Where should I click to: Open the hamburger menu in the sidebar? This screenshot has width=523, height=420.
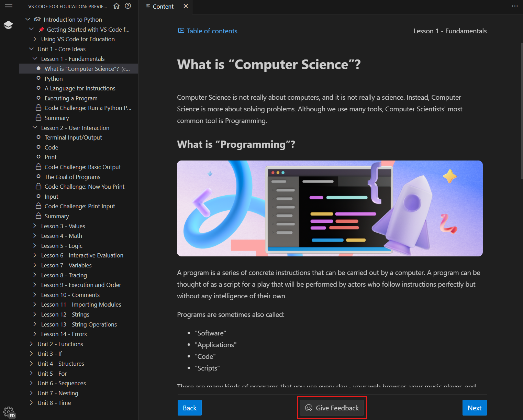pyautogui.click(x=9, y=6)
